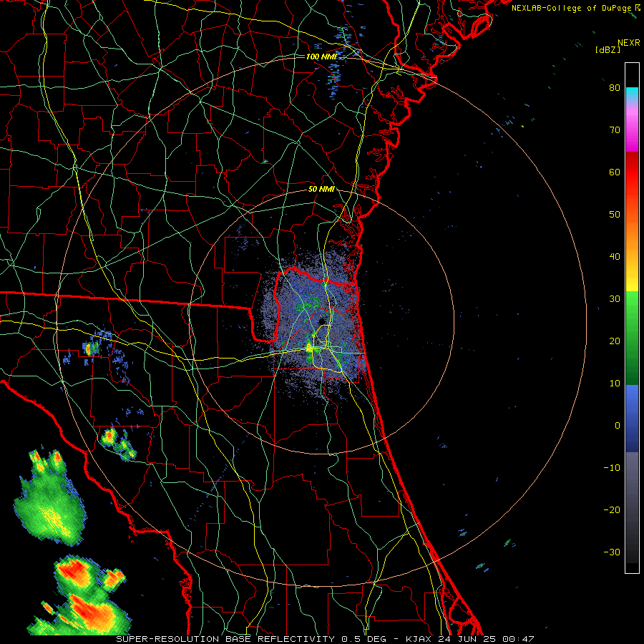Image resolution: width=644 pixels, height=644 pixels.
Task: Select the 50 NMI range ring label
Action: [321, 189]
